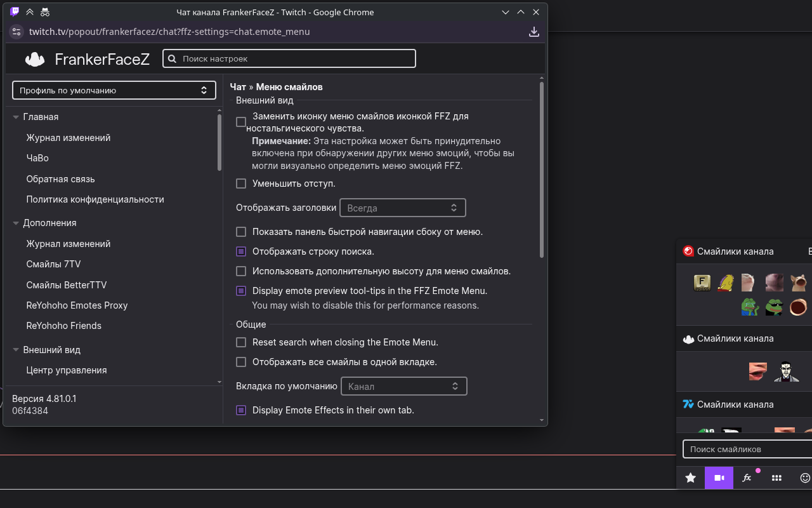Screen dimensions: 812x508
Task: Open the 'Отображать заголовки' dropdown showing Всегда
Action: [403, 208]
